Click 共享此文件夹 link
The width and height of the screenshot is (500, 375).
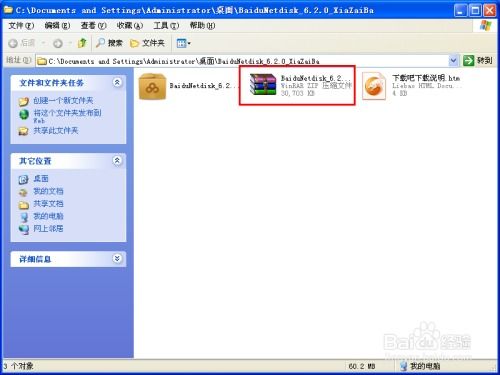coord(56,130)
